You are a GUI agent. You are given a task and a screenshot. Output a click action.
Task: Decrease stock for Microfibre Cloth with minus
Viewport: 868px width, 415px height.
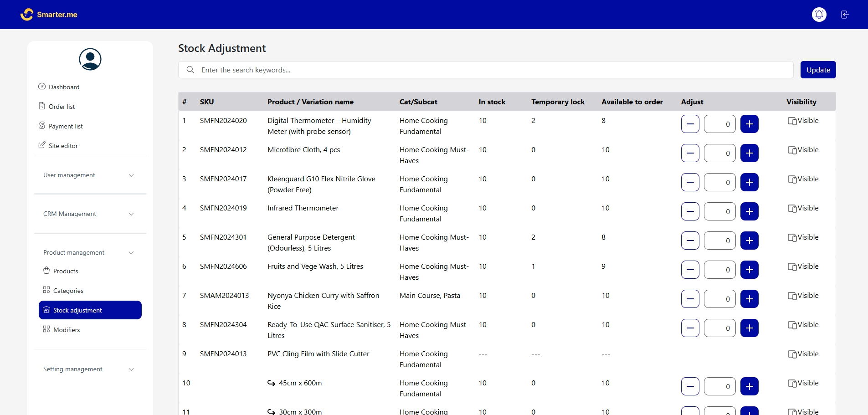pos(690,153)
